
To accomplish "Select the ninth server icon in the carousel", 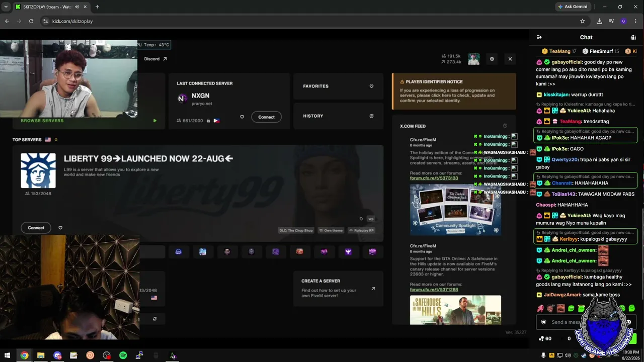I will [372, 252].
